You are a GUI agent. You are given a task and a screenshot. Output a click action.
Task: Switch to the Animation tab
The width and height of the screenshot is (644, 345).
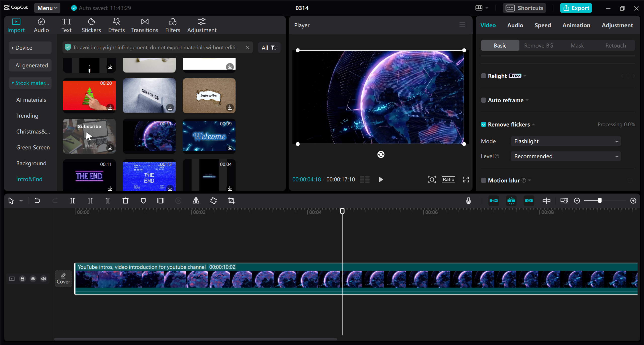coord(576,25)
